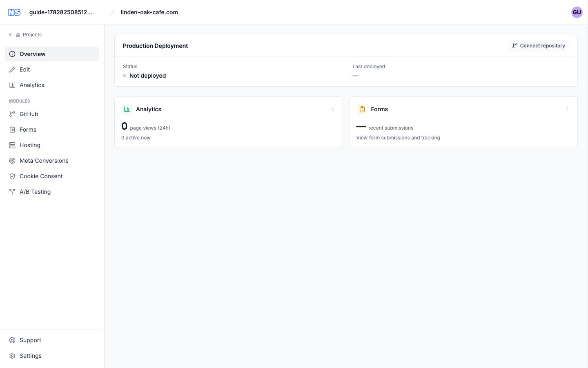Click the Support lifebuoy icon
This screenshot has width=588, height=368.
click(x=12, y=340)
